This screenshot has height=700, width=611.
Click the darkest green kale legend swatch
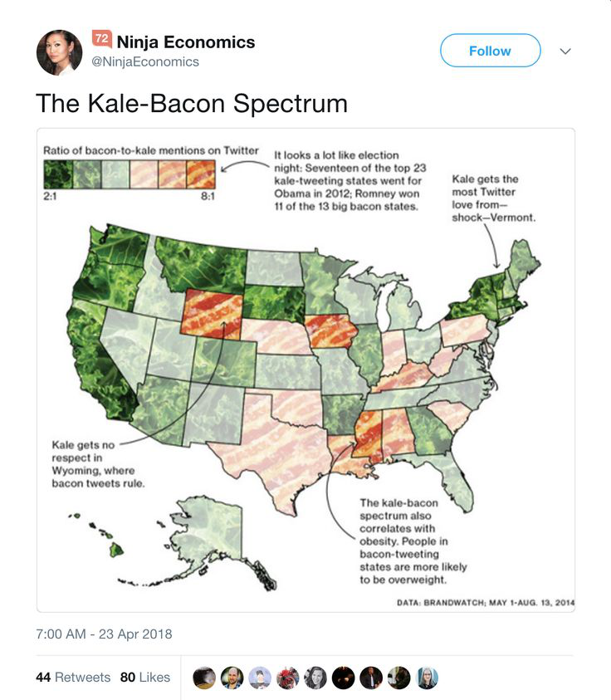(x=58, y=174)
